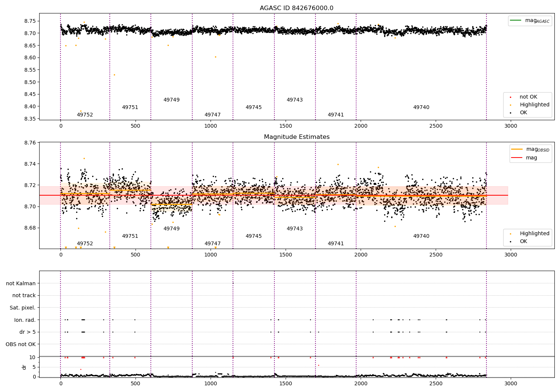The width and height of the screenshot is (560, 392).
Task: Click obsid label 49747 in the top plot
Action: pyautogui.click(x=212, y=115)
